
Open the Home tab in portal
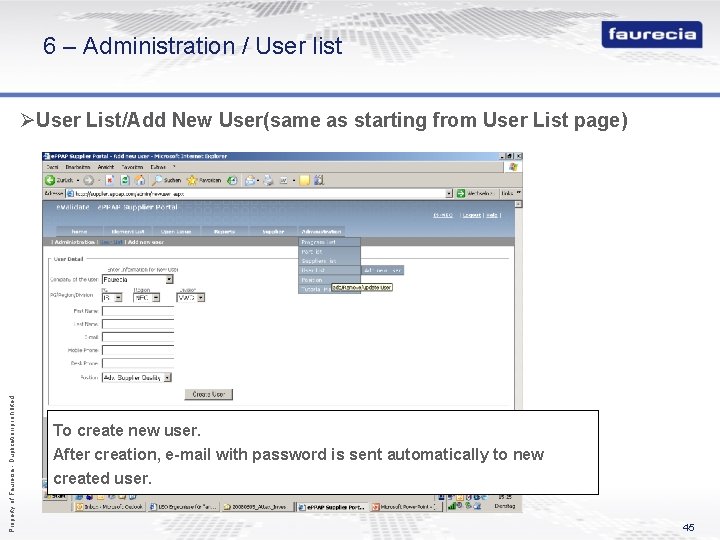[x=79, y=231]
